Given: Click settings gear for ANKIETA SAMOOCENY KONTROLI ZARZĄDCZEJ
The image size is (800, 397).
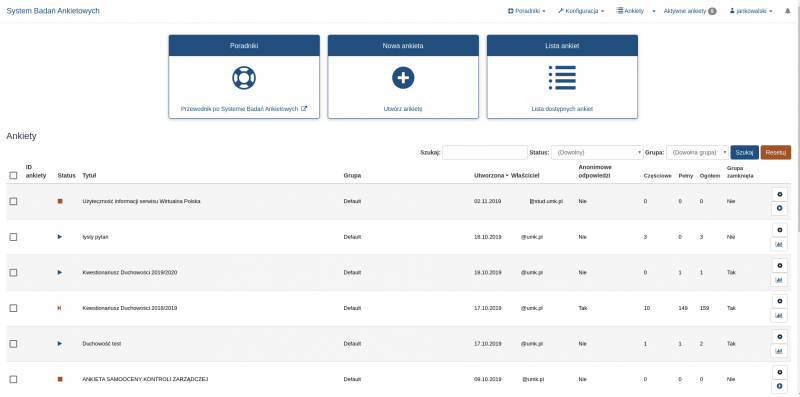Looking at the screenshot, I should point(779,372).
